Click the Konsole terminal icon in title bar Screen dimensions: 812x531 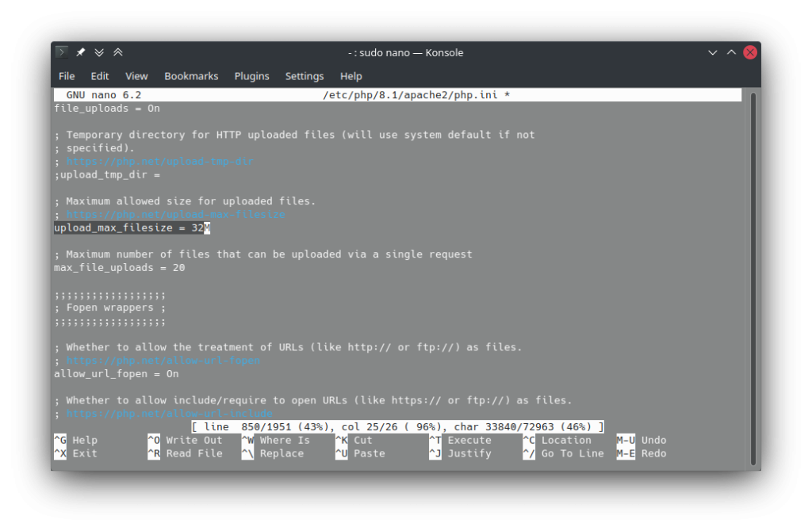62,52
